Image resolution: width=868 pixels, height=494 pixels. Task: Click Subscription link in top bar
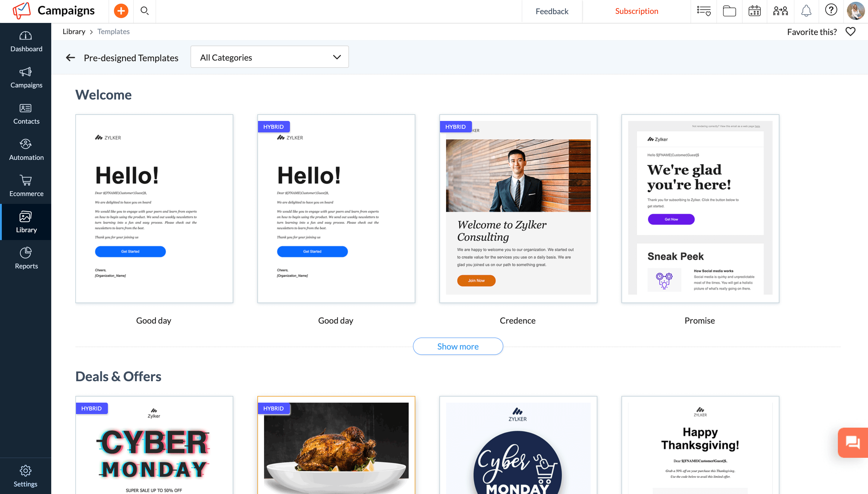point(637,11)
